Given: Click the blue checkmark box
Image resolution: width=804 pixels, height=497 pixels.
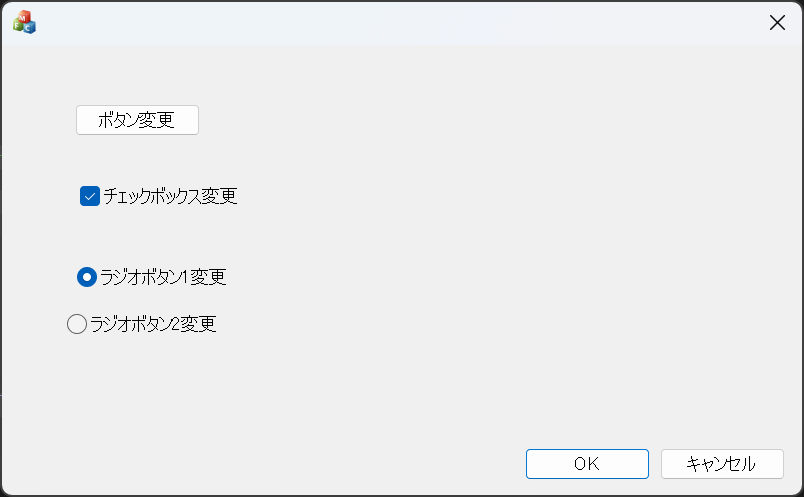Looking at the screenshot, I should click(x=90, y=196).
